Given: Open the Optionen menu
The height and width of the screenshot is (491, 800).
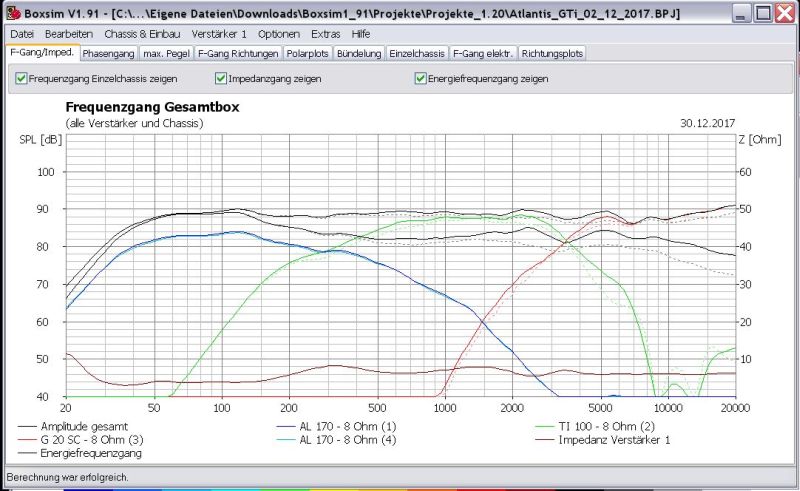Looking at the screenshot, I should tap(278, 34).
